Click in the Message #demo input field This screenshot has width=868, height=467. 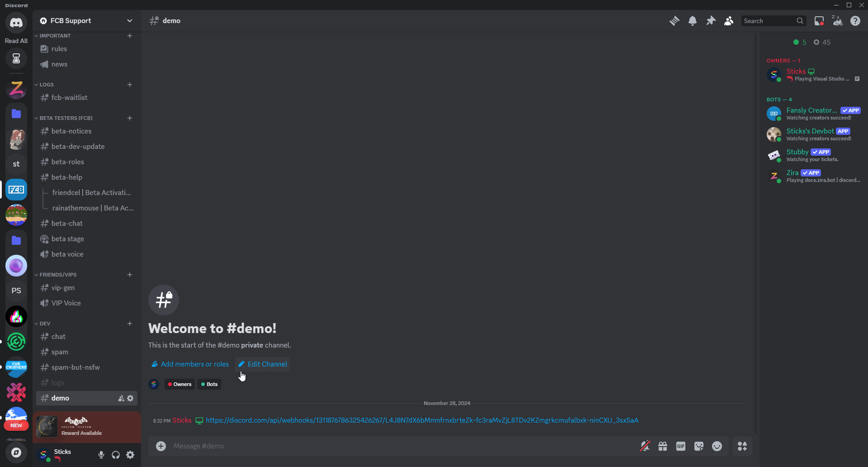coord(316,446)
